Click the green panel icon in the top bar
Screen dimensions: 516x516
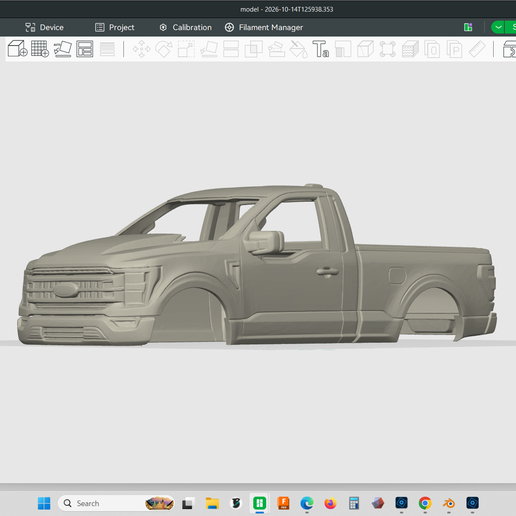tap(468, 27)
